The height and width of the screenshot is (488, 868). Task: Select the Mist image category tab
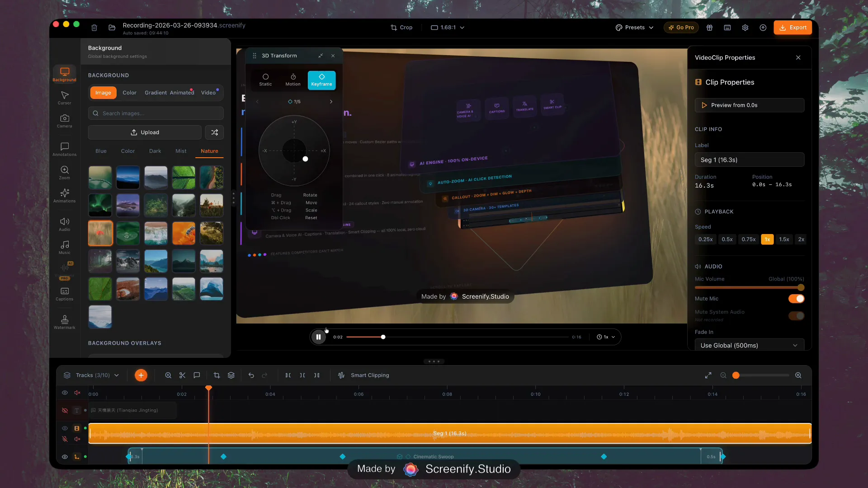coord(181,151)
